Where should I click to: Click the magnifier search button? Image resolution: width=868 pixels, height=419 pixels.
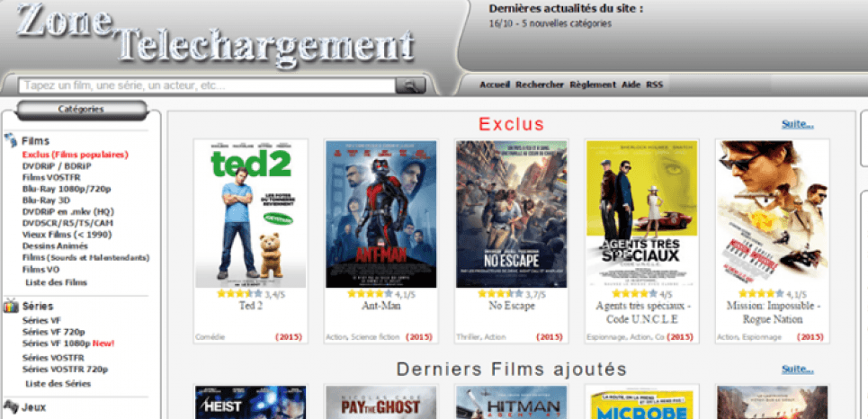(410, 85)
